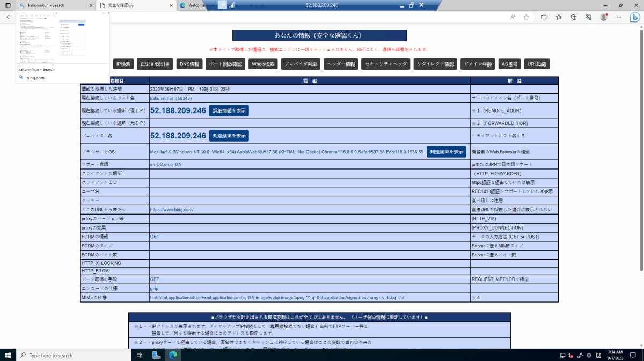
Task: Click 判定結果を表示 in browser/OS row
Action: pyautogui.click(x=447, y=152)
